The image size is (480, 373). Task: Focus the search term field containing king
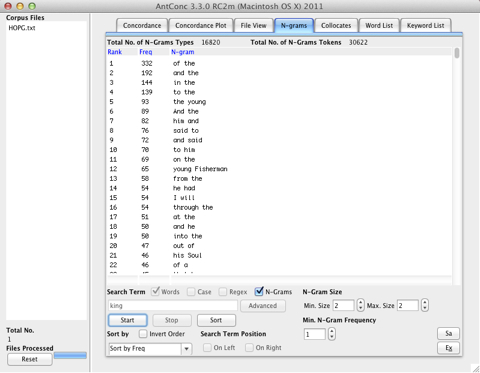(173, 306)
